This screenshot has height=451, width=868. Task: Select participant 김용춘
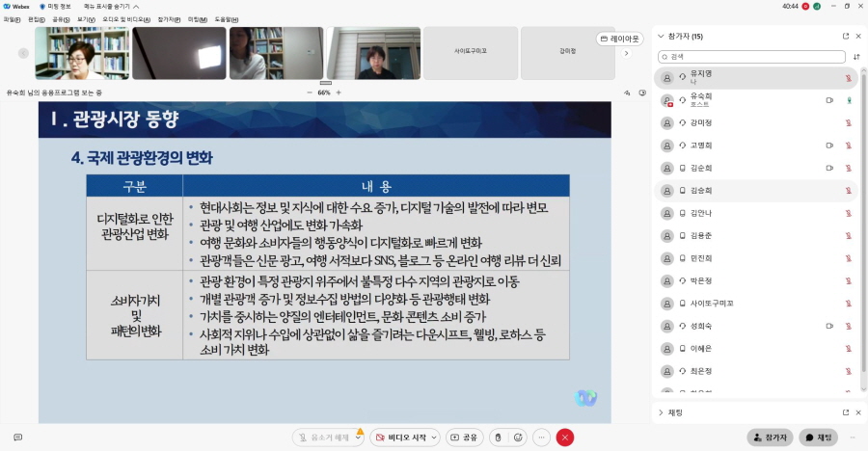pyautogui.click(x=755, y=236)
